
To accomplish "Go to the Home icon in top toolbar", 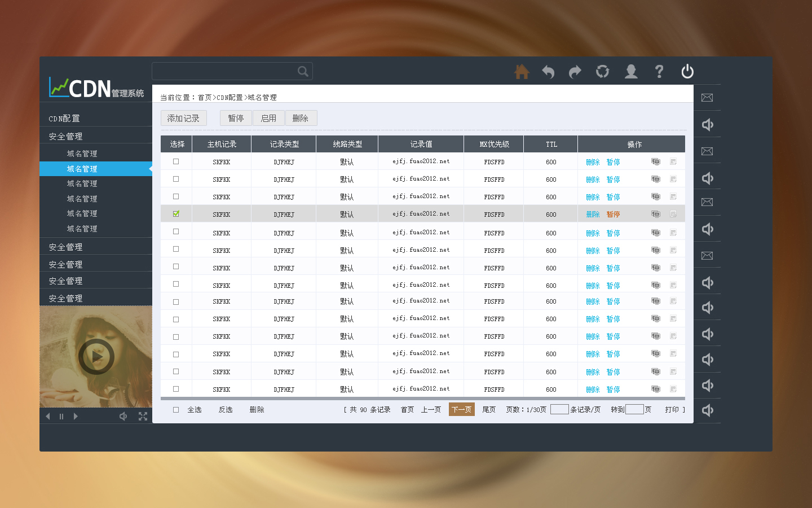I will (x=522, y=72).
